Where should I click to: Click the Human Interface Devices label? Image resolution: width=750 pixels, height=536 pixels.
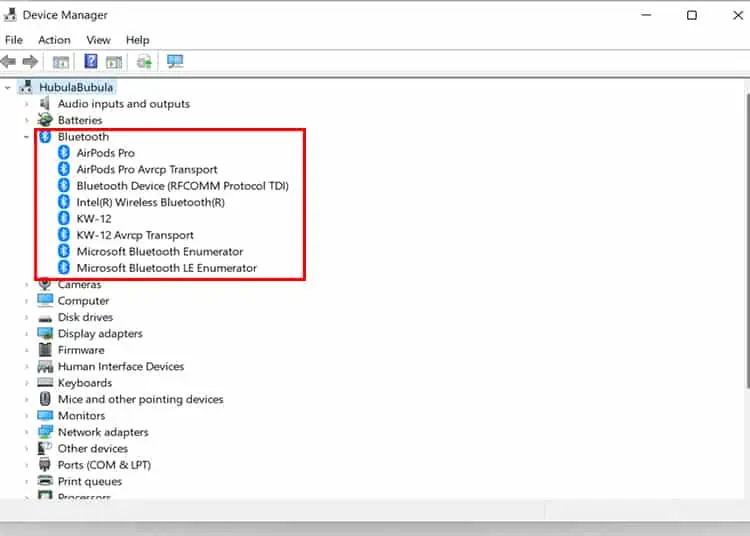tap(121, 366)
